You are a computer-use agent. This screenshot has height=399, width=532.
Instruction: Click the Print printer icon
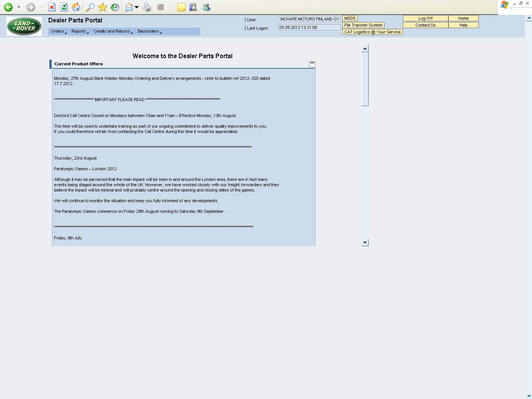tap(147, 7)
